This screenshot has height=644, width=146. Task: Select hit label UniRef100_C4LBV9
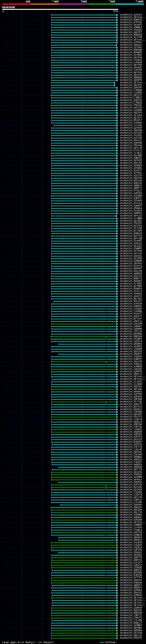(131, 543)
